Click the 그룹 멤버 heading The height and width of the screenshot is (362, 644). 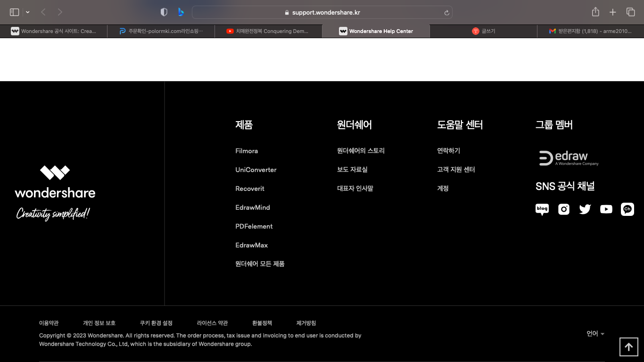[x=554, y=125]
